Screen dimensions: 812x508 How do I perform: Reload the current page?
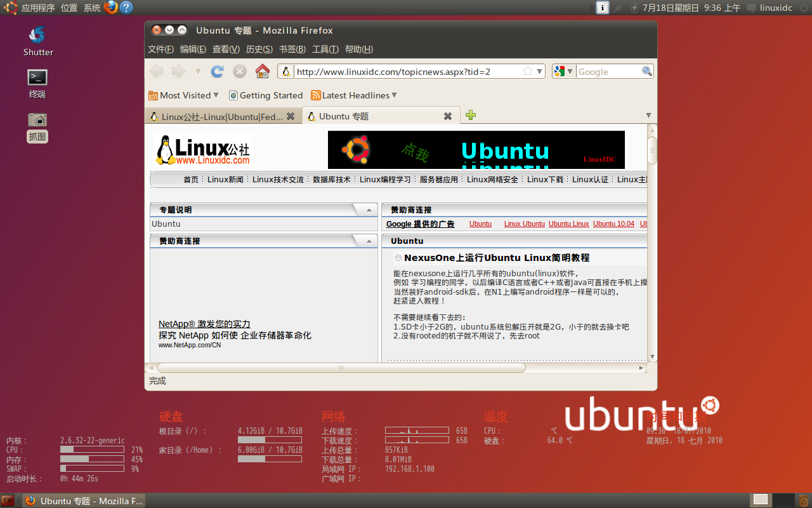click(218, 71)
